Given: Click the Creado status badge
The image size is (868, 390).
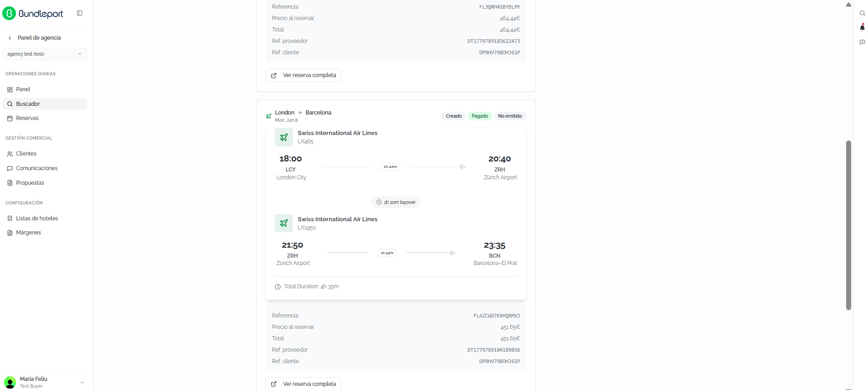Looking at the screenshot, I should pyautogui.click(x=454, y=116).
